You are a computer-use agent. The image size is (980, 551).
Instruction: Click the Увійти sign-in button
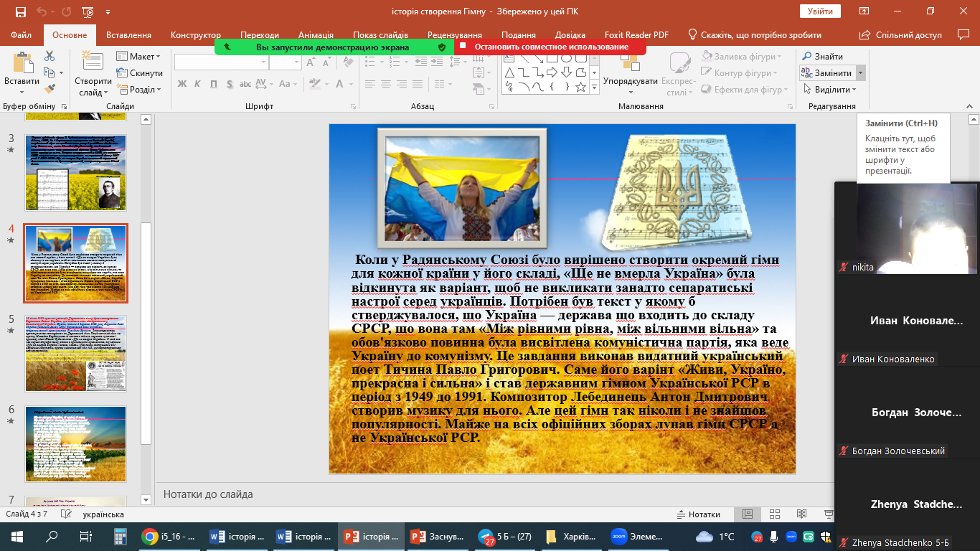click(x=821, y=11)
